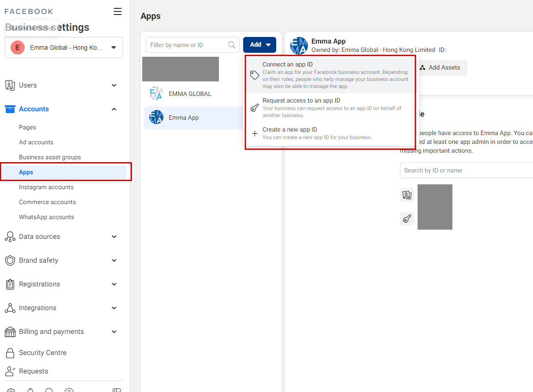Open the Emma Global business account dropdown

point(64,48)
